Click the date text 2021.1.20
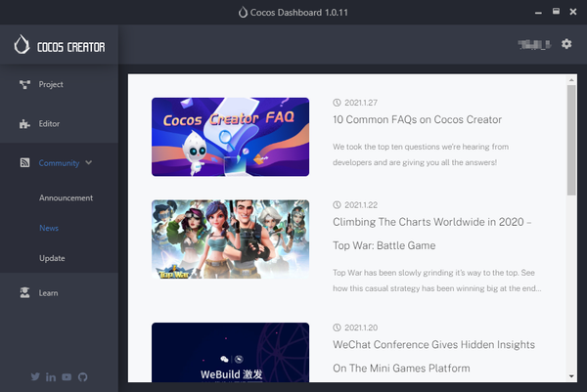 (x=361, y=327)
